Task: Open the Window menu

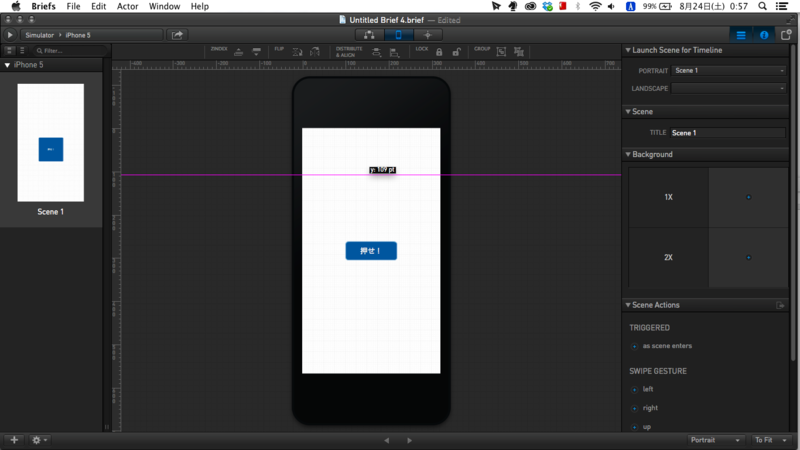Action: (x=164, y=6)
